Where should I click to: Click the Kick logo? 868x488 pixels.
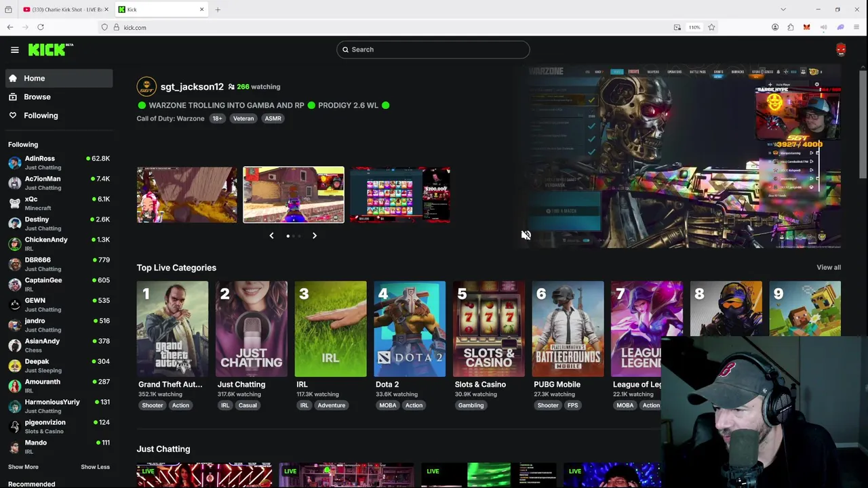pyautogui.click(x=51, y=49)
